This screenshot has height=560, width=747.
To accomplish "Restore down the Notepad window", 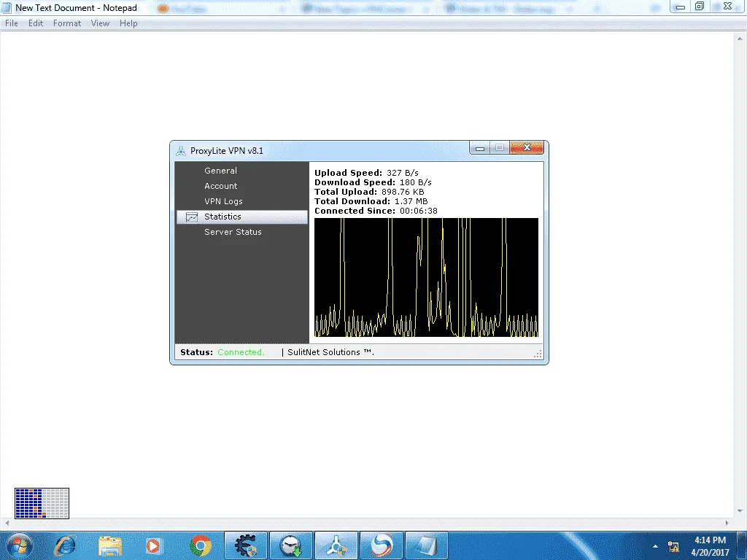I will 700,7.
